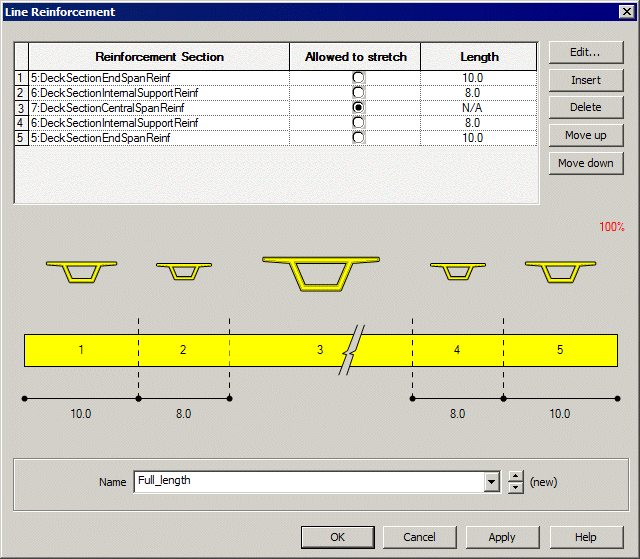Click Length cell 8.0 in row 2

[x=478, y=93]
